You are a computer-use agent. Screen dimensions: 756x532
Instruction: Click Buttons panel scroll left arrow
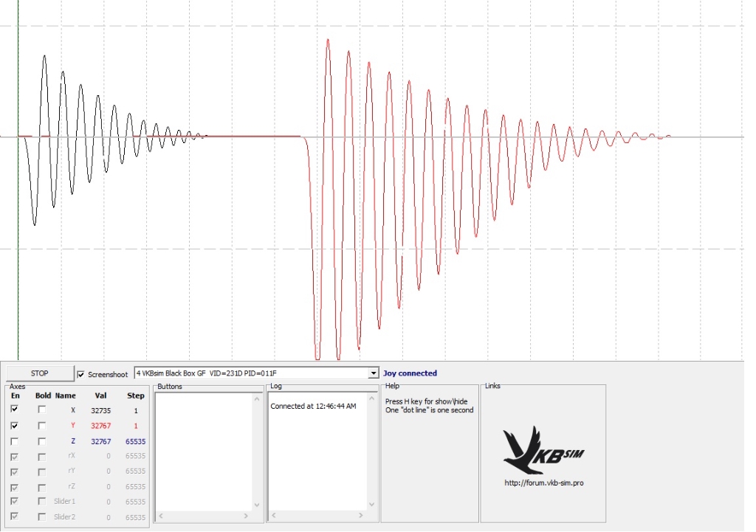tap(160, 516)
